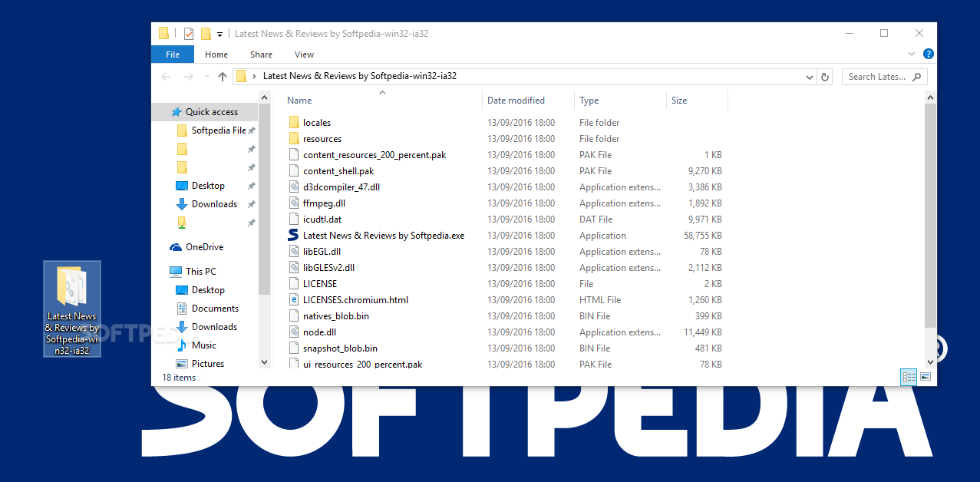
Task: Select the natives_blob.bin file icon
Action: (x=293, y=316)
